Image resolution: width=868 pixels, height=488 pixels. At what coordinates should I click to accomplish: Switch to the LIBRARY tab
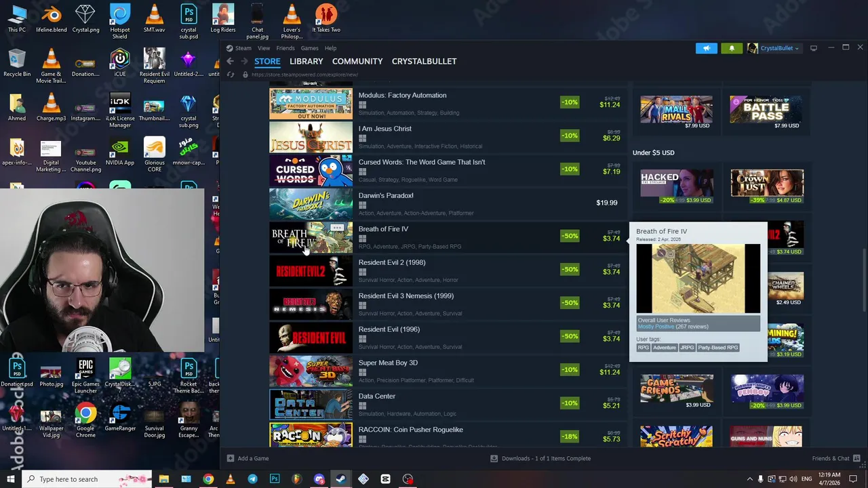(307, 61)
